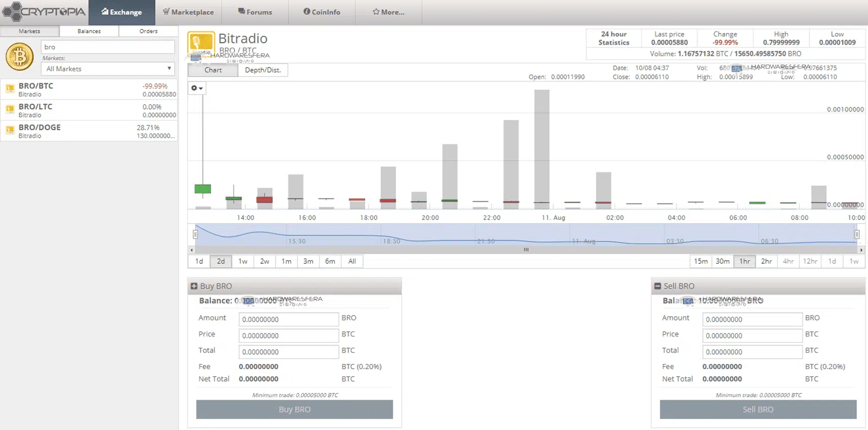Switch to the Orders tab
The image size is (868, 430).
148,31
